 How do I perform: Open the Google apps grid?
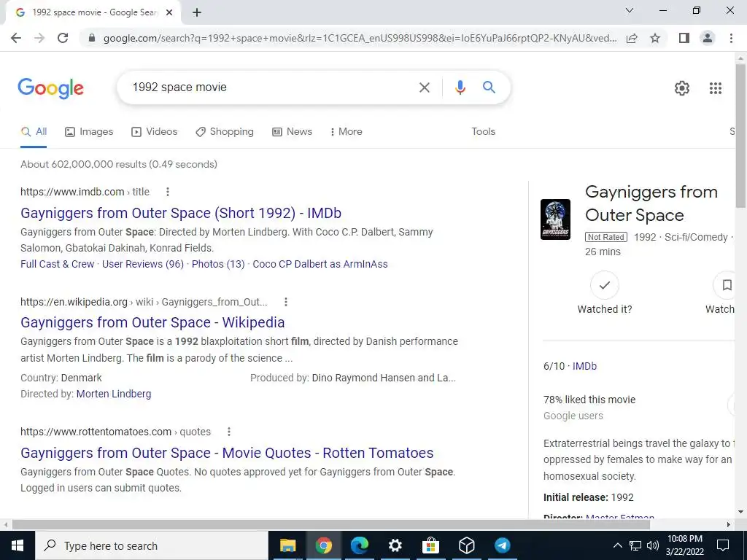point(716,88)
